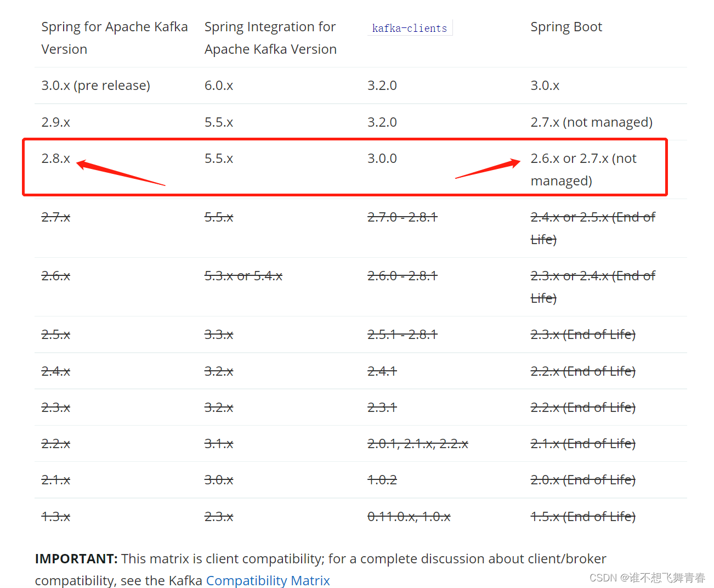
Task: Select the '6.0.x' integration version cell
Action: click(219, 86)
